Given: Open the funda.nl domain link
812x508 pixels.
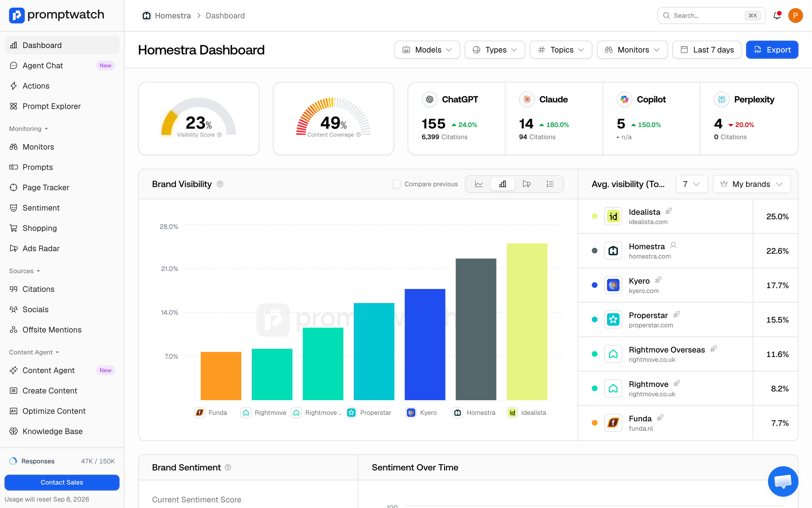Looking at the screenshot, I should pyautogui.click(x=641, y=428).
